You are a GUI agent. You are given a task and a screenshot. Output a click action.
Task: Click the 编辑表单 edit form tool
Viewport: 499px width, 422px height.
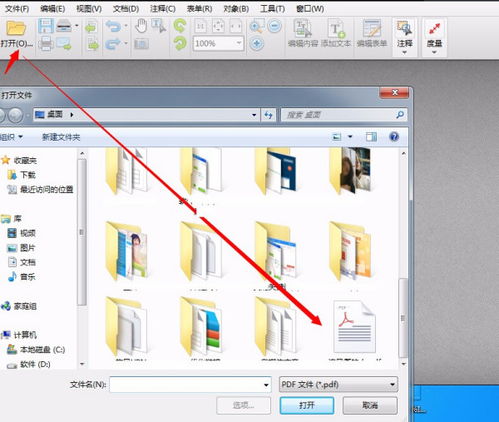pos(372,33)
